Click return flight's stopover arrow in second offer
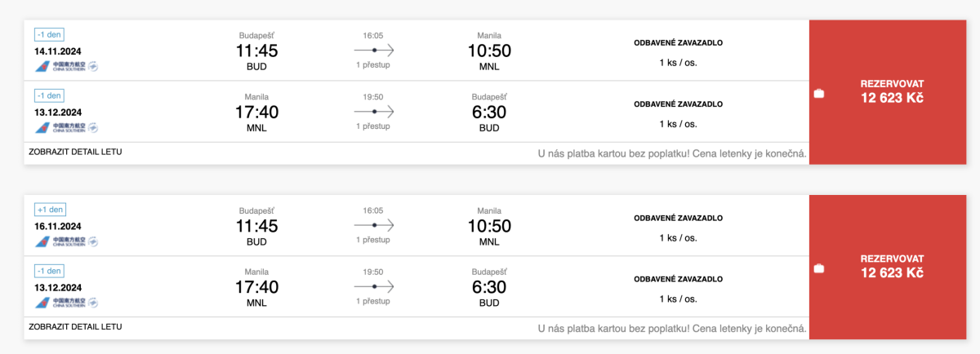This screenshot has height=354, width=980. point(374,286)
